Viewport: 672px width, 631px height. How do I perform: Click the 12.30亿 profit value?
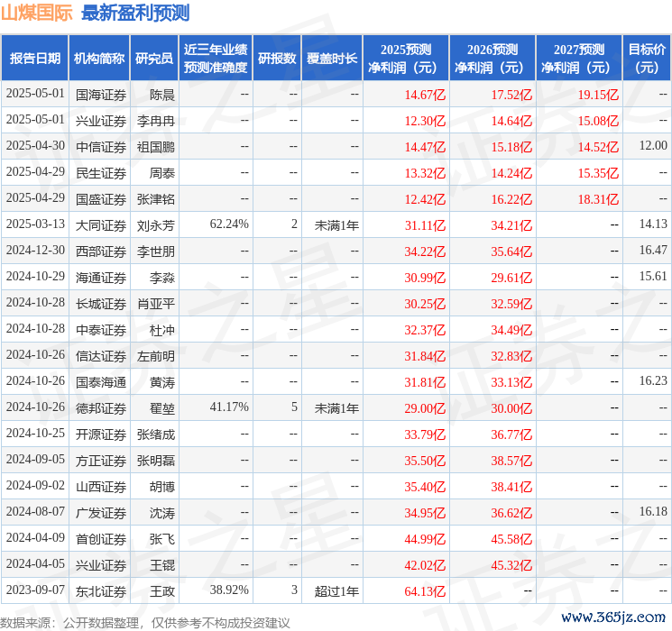coord(425,121)
